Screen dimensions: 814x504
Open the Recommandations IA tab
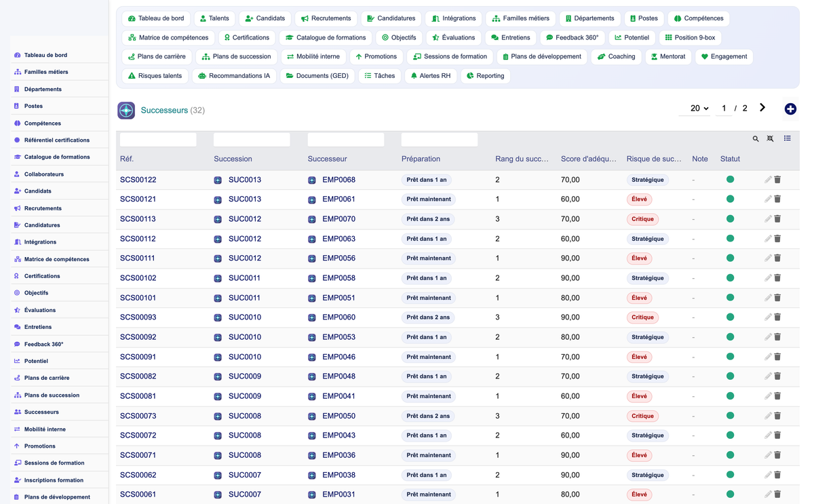pos(234,76)
